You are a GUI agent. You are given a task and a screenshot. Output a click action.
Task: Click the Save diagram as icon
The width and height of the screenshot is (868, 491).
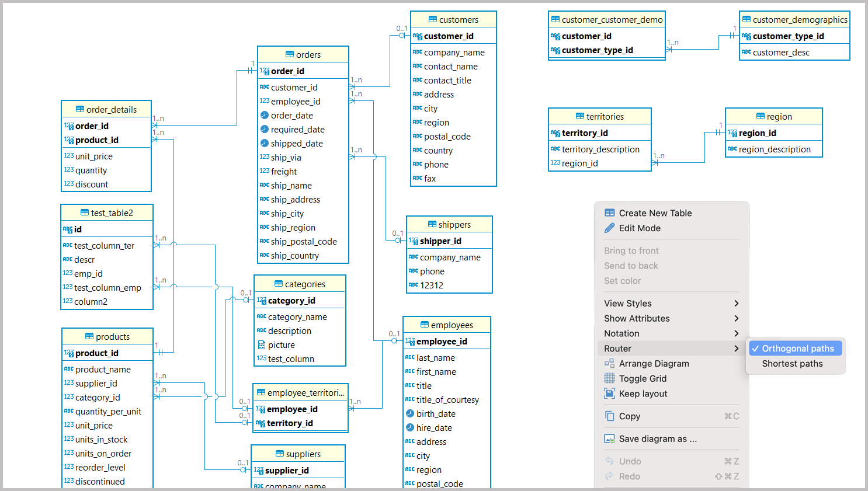point(609,439)
